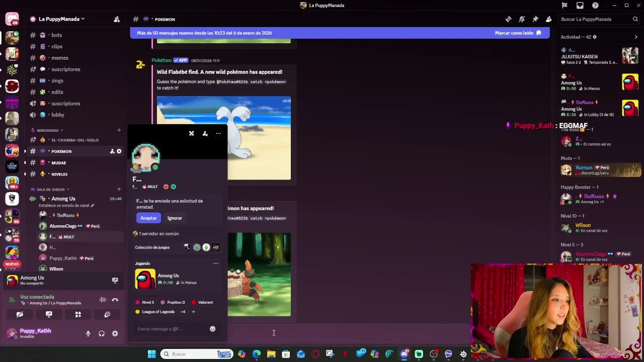Open the Discord inbox icon
644x362 pixels.
580,5
